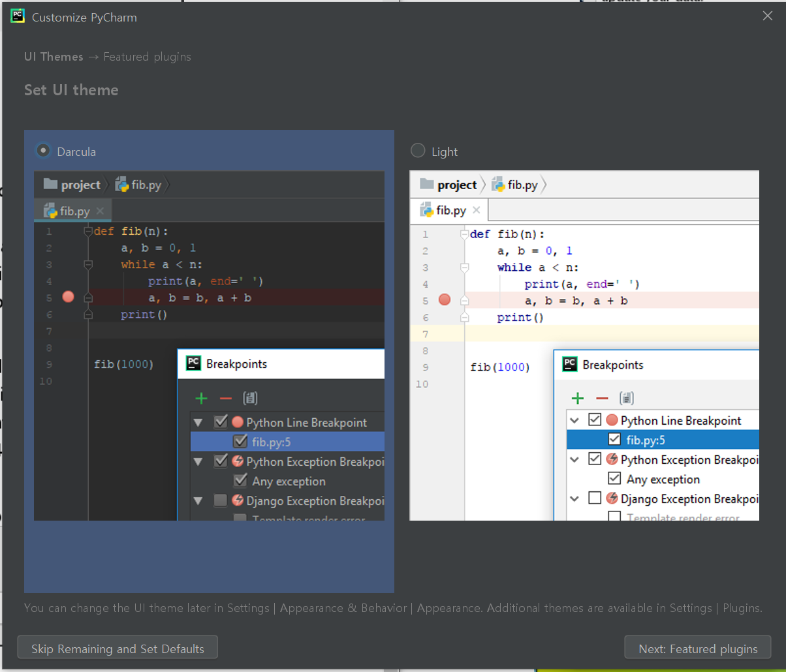Image resolution: width=786 pixels, height=672 pixels.
Task: Click Python file icon on Light fib.py tab
Action: point(428,210)
